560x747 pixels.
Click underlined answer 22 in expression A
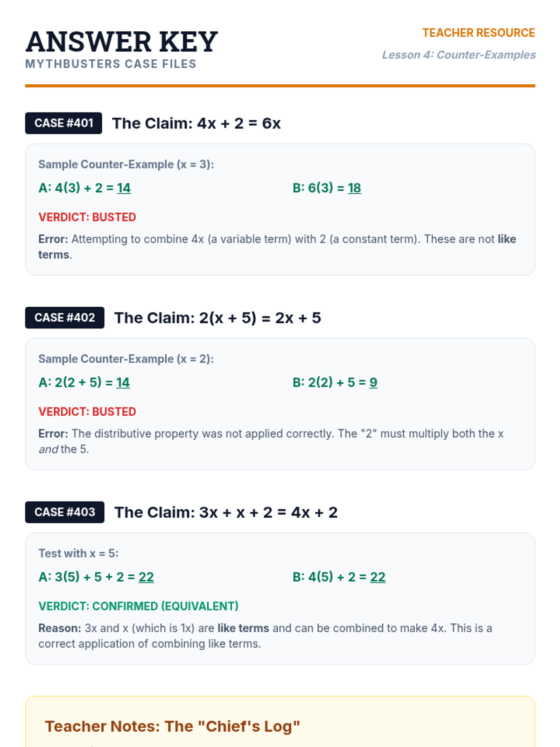146,577
